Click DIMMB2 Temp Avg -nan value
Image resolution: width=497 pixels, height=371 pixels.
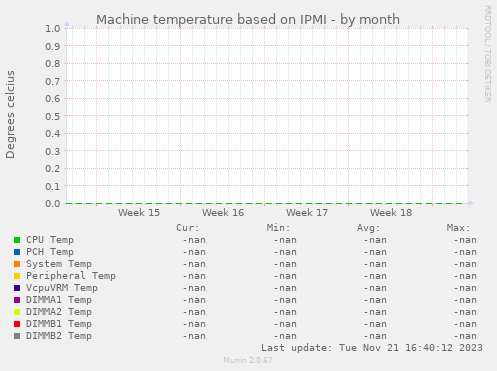(375, 336)
